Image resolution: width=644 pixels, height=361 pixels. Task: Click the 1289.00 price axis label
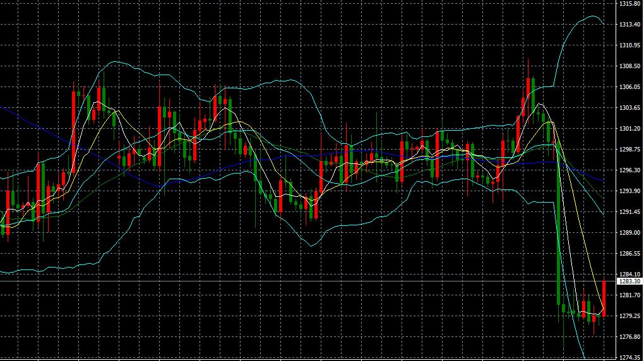click(x=629, y=233)
